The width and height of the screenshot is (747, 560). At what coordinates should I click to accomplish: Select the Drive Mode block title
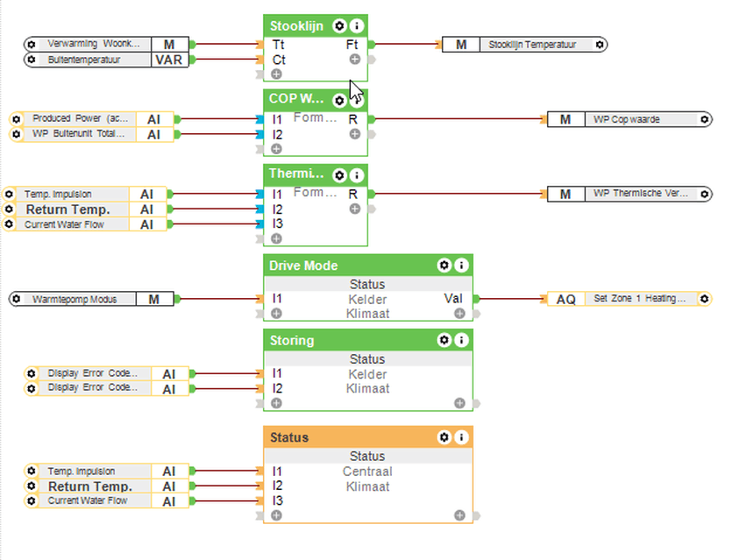point(303,266)
